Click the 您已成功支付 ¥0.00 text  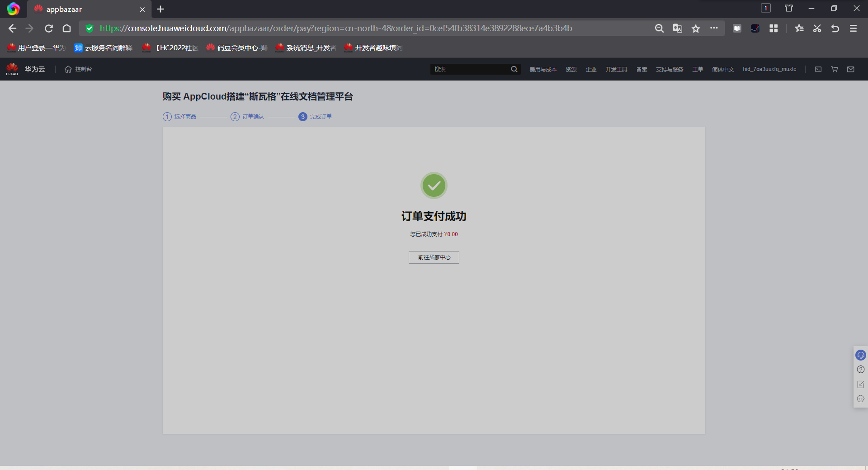tap(434, 234)
